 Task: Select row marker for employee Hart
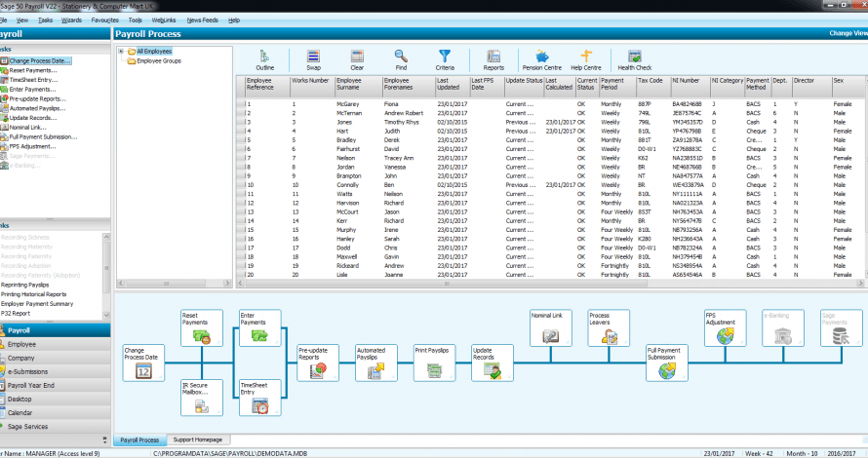(240, 132)
